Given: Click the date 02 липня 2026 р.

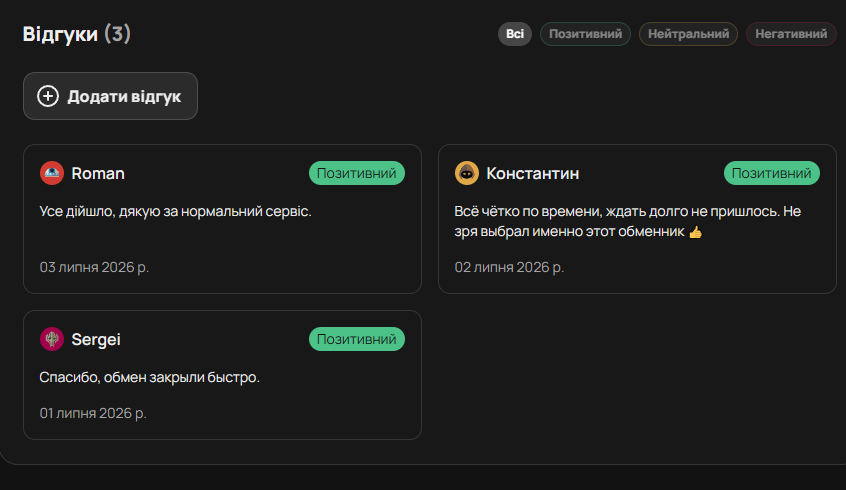Looking at the screenshot, I should coord(509,267).
